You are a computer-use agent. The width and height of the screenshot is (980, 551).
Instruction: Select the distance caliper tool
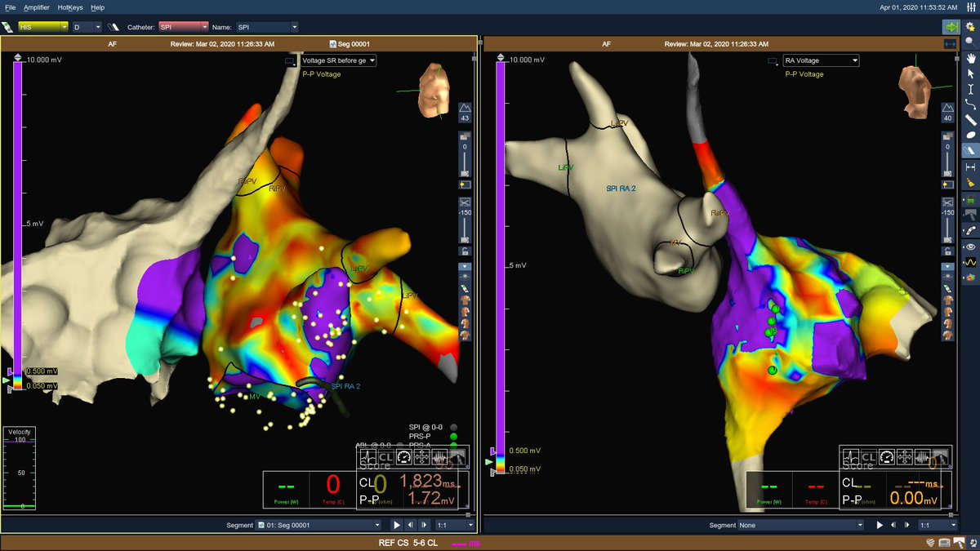click(x=971, y=167)
